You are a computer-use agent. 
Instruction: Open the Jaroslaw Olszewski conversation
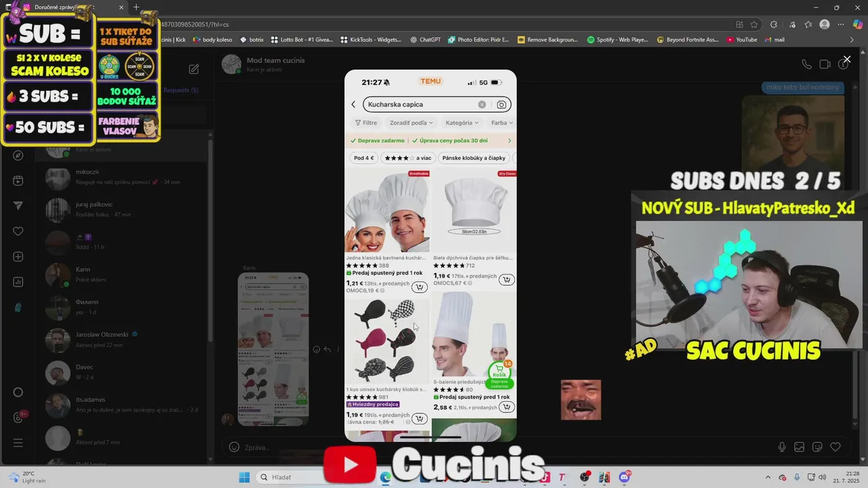[124, 339]
